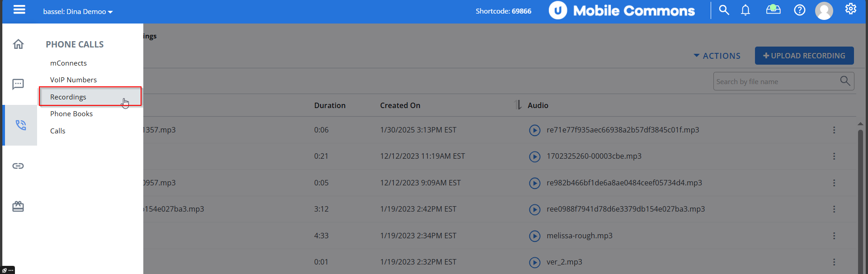Open options menu for ree0988f7941 row
The height and width of the screenshot is (274, 868).
tap(834, 209)
